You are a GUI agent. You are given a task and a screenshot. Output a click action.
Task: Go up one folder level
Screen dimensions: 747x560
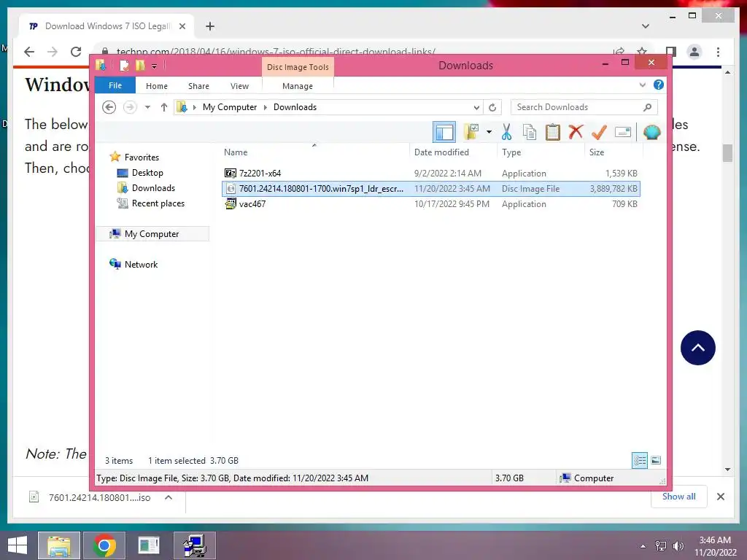[x=164, y=107]
